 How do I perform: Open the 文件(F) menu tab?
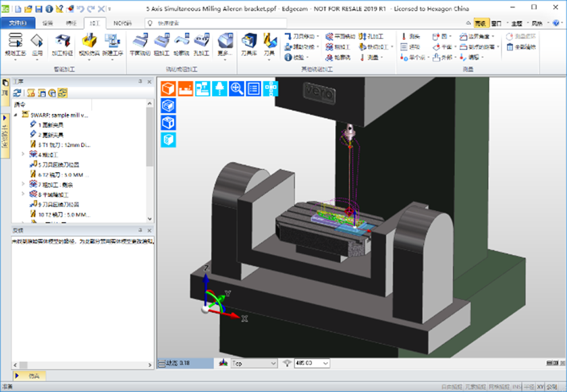18,23
